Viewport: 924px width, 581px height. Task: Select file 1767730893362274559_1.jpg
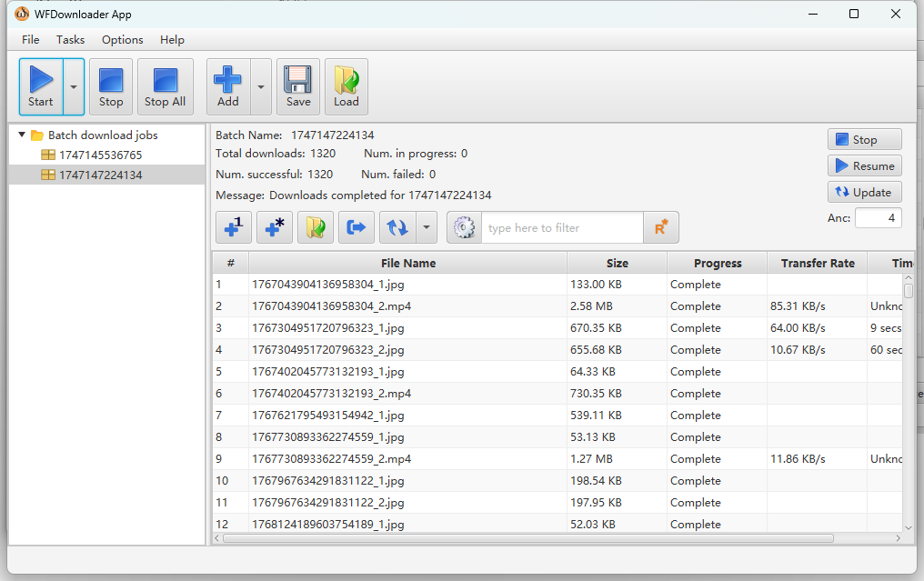point(328,436)
